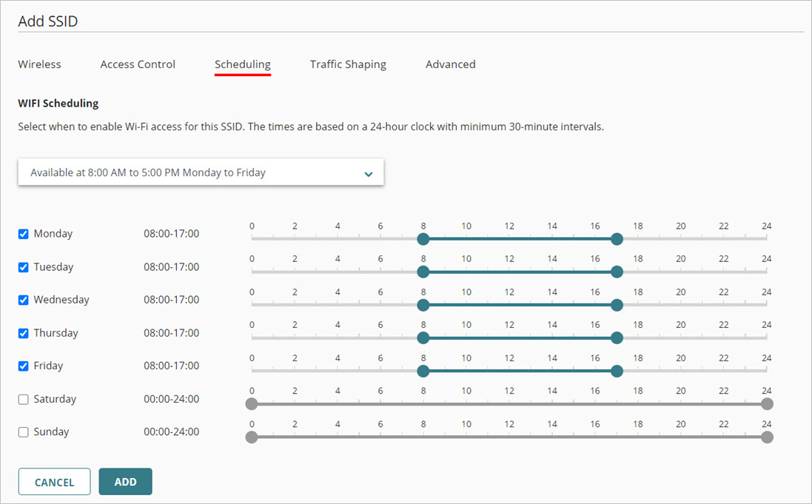Image resolution: width=812 pixels, height=504 pixels.
Task: Select Monday's start time slider handle
Action: click(423, 239)
